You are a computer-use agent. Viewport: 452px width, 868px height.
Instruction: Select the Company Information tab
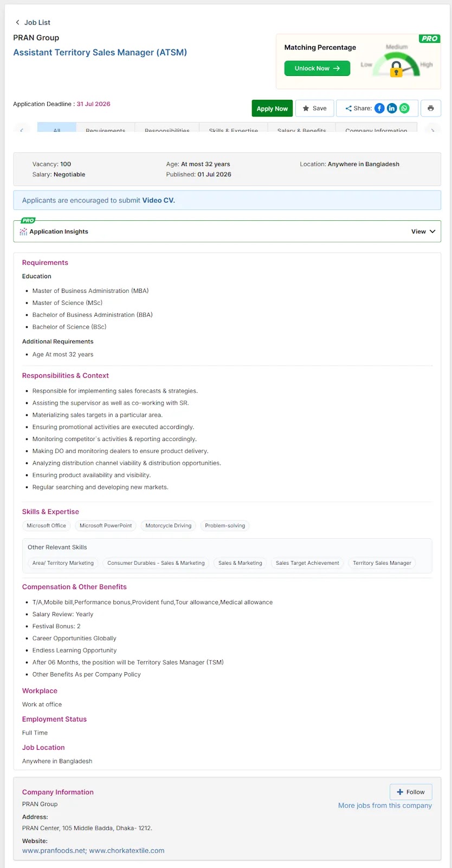376,128
